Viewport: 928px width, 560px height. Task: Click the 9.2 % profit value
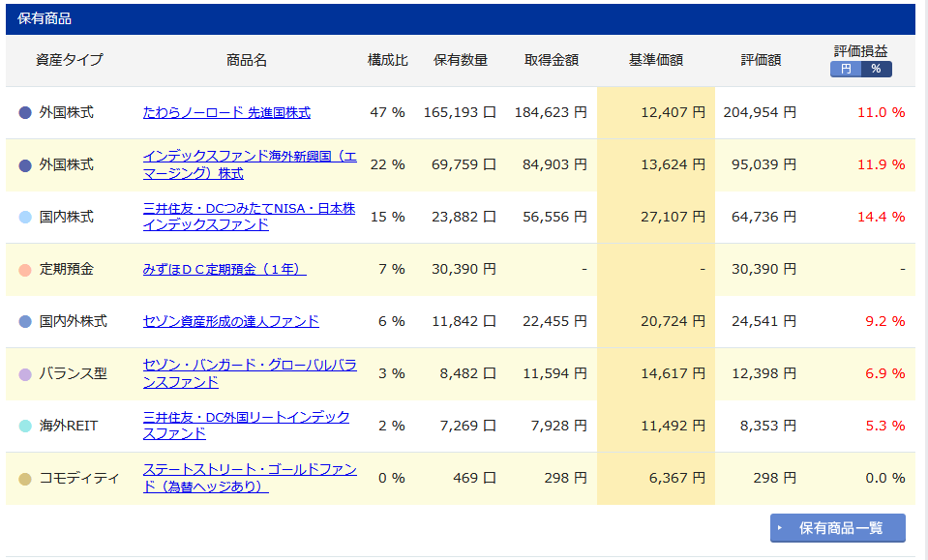click(x=885, y=321)
